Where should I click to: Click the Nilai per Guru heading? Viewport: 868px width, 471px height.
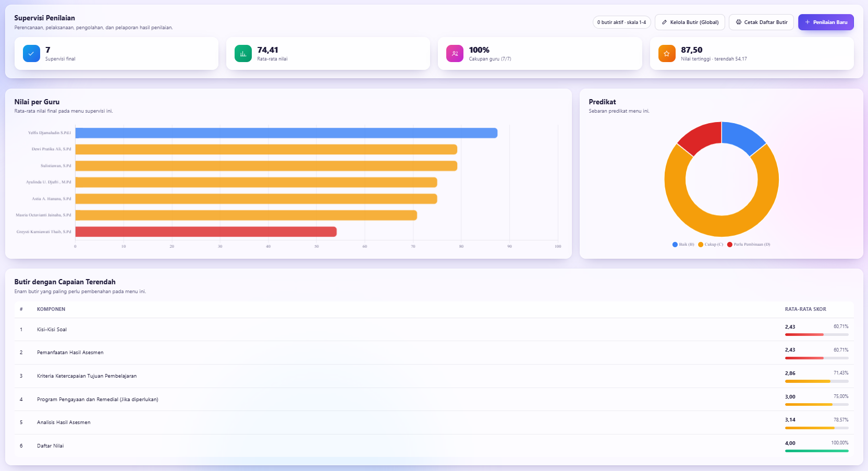pos(37,102)
